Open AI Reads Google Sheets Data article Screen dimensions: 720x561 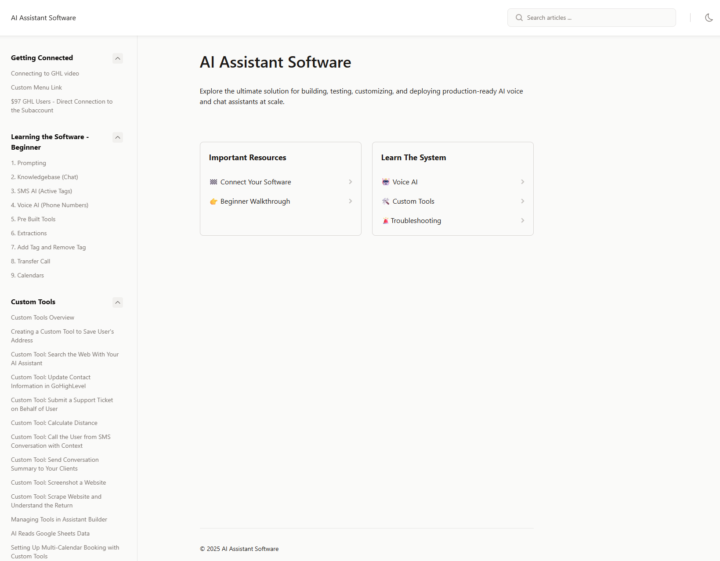tap(50, 533)
